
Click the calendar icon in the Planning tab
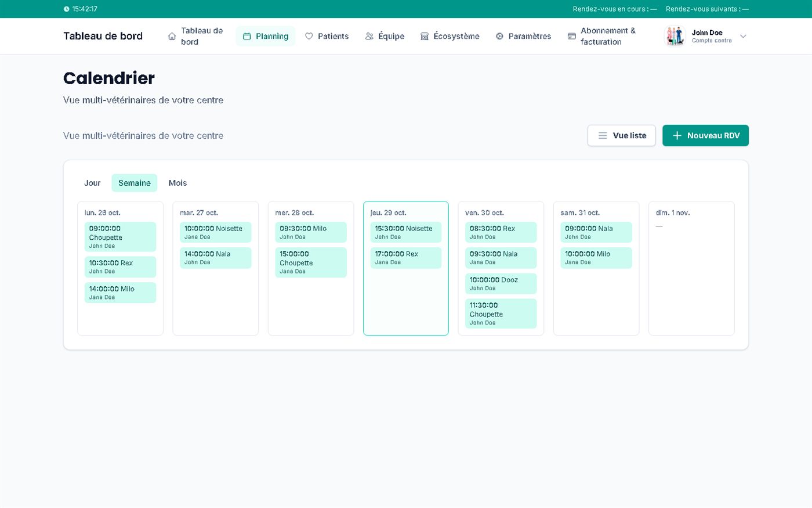coord(246,36)
